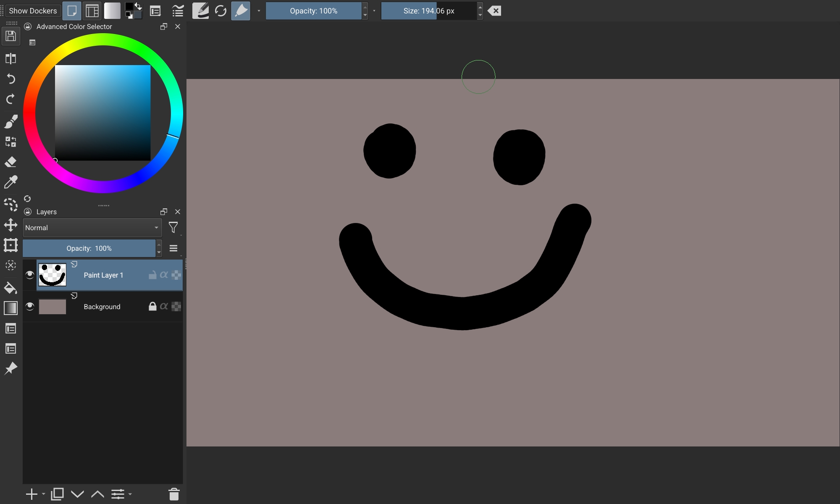Expand the add layer dropdown arrow
The width and height of the screenshot is (840, 504).
click(44, 494)
